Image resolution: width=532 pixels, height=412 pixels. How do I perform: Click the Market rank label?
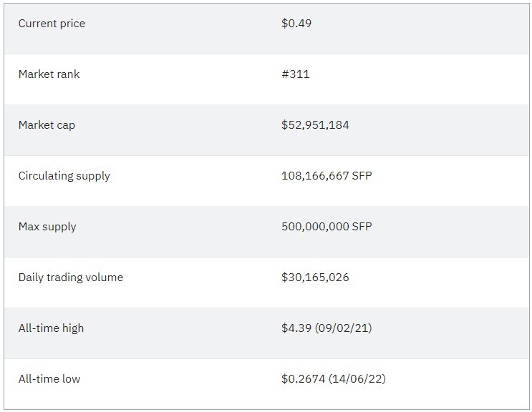49,74
